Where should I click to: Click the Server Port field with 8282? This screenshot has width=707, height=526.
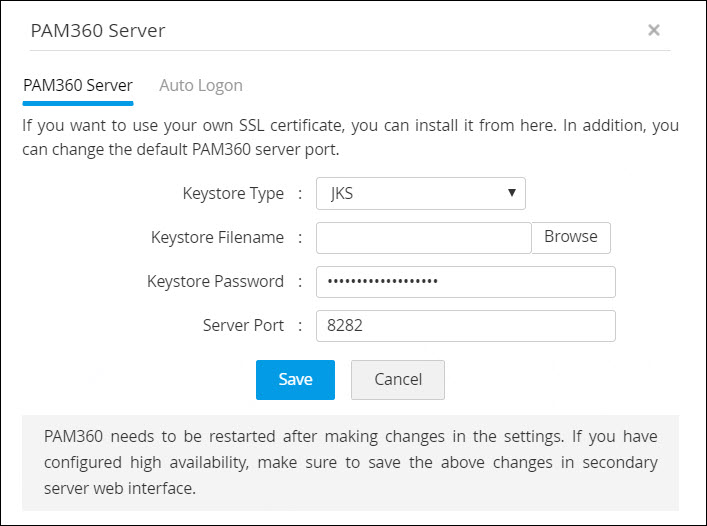[x=465, y=325]
